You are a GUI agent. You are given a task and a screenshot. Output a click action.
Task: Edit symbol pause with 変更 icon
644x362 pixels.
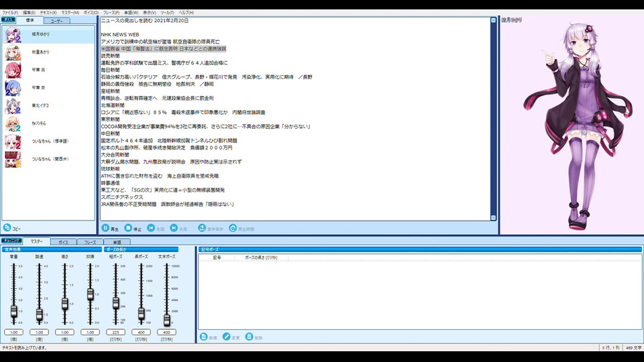tap(226, 337)
